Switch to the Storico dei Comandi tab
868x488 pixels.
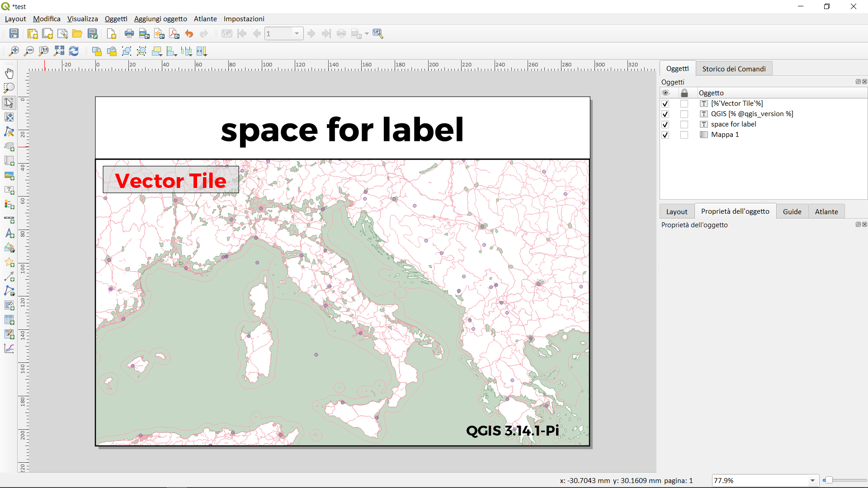coord(734,69)
